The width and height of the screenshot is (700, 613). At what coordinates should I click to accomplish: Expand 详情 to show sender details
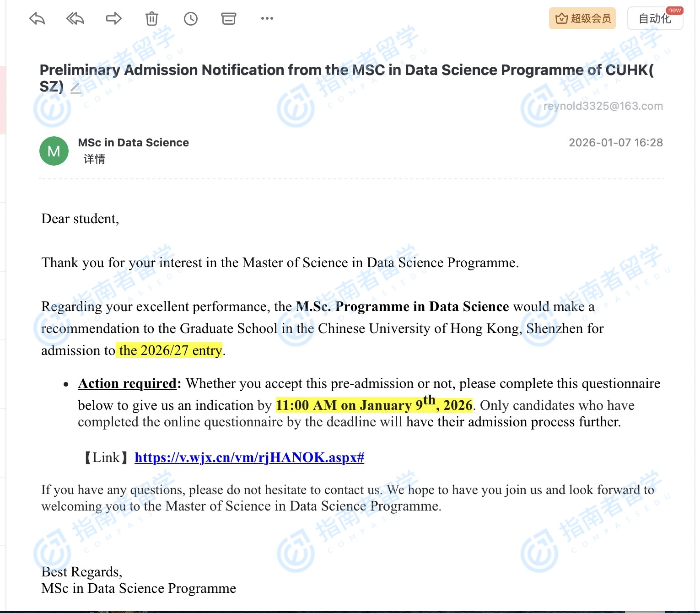pyautogui.click(x=94, y=159)
